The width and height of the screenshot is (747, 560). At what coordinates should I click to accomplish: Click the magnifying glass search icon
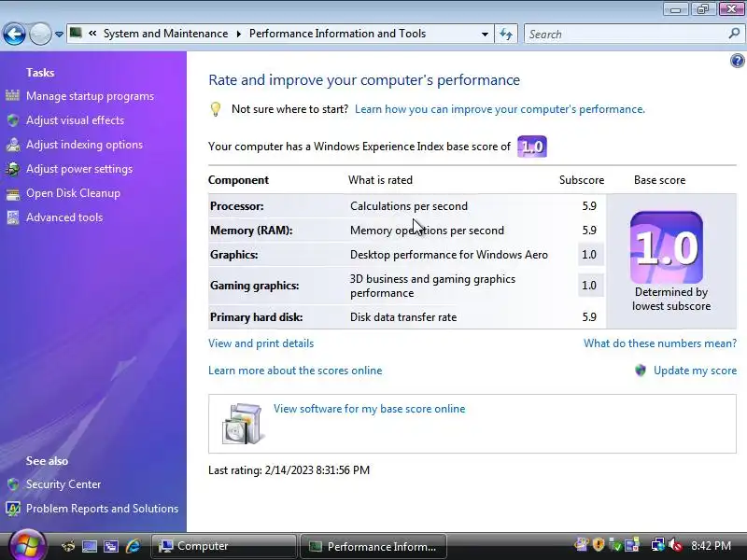click(734, 34)
